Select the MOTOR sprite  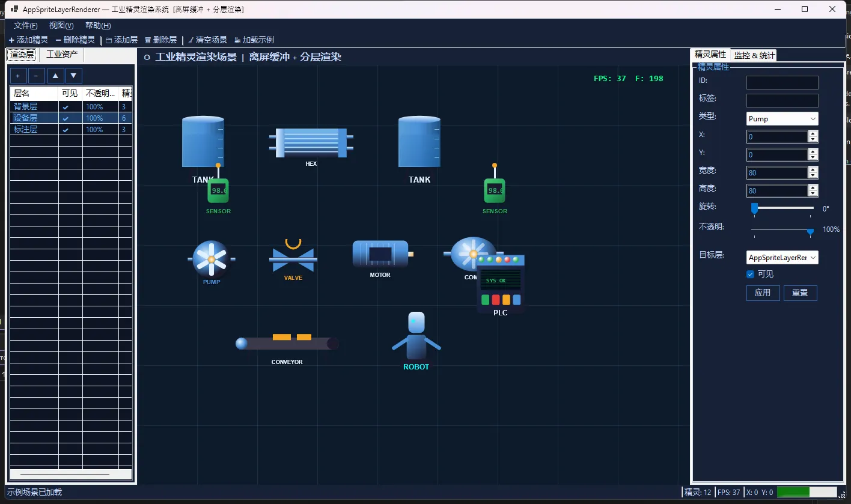click(x=380, y=254)
